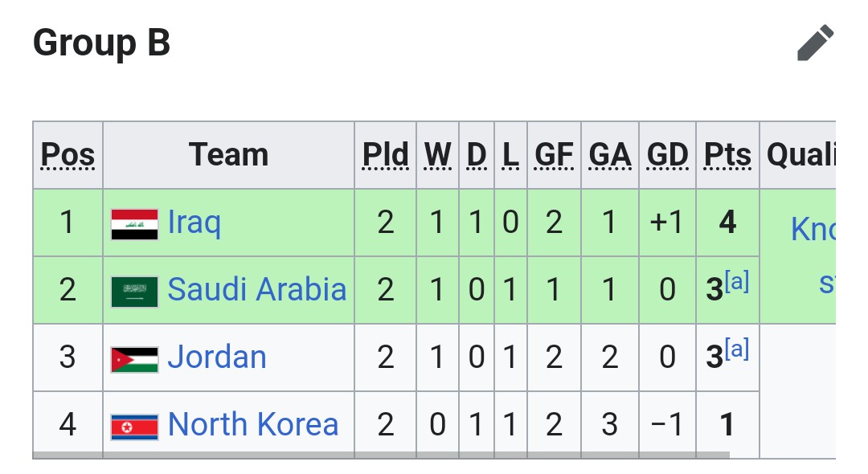Click the North Korea flag icon

pos(134,427)
